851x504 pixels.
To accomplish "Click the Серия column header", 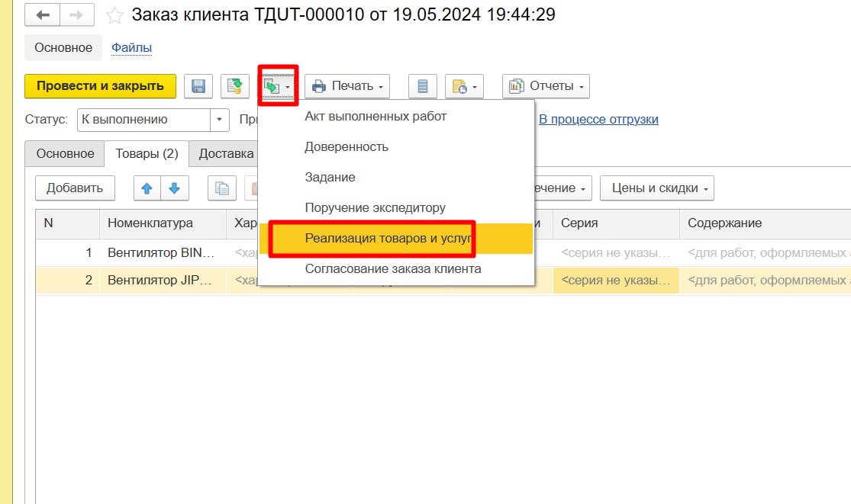I will 616,223.
